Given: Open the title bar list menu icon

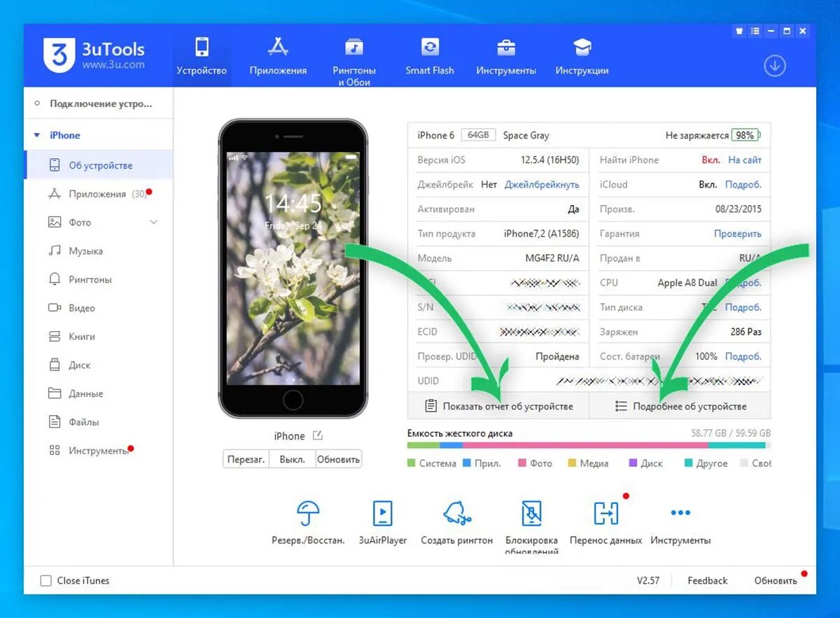Looking at the screenshot, I should click(x=755, y=31).
